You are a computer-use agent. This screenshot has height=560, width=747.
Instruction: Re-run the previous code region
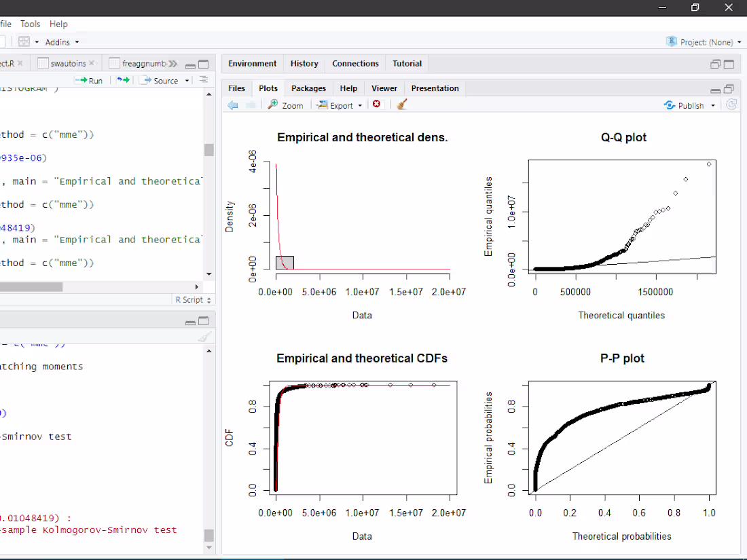(123, 79)
